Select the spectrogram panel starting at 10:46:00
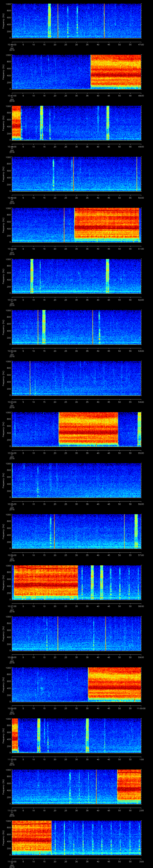Viewport: 153px width, 868px height. coord(76,21)
